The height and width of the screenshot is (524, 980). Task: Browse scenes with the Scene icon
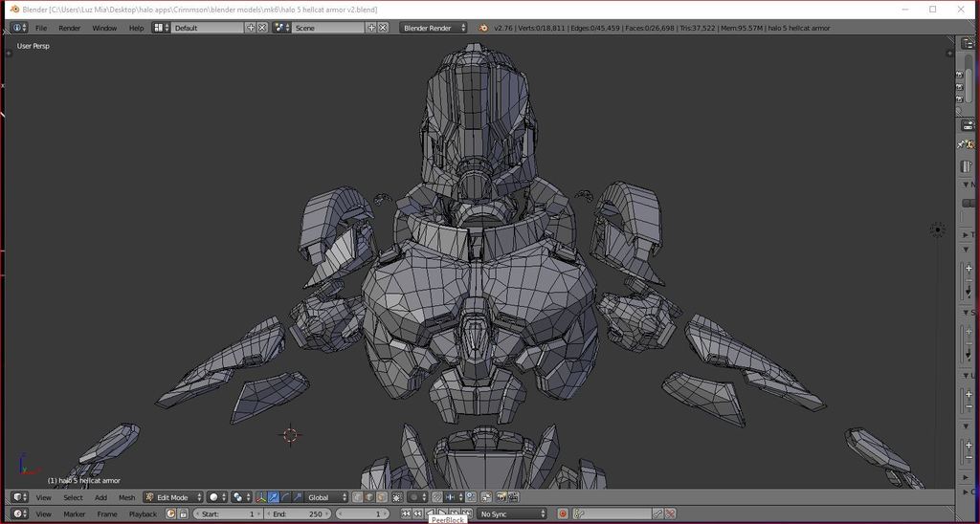pos(282,28)
